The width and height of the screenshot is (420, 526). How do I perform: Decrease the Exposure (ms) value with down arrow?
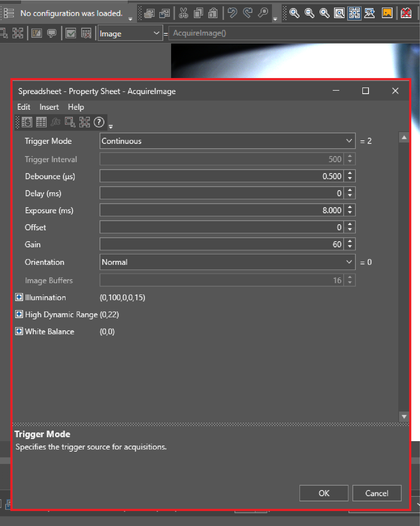pyautogui.click(x=350, y=213)
